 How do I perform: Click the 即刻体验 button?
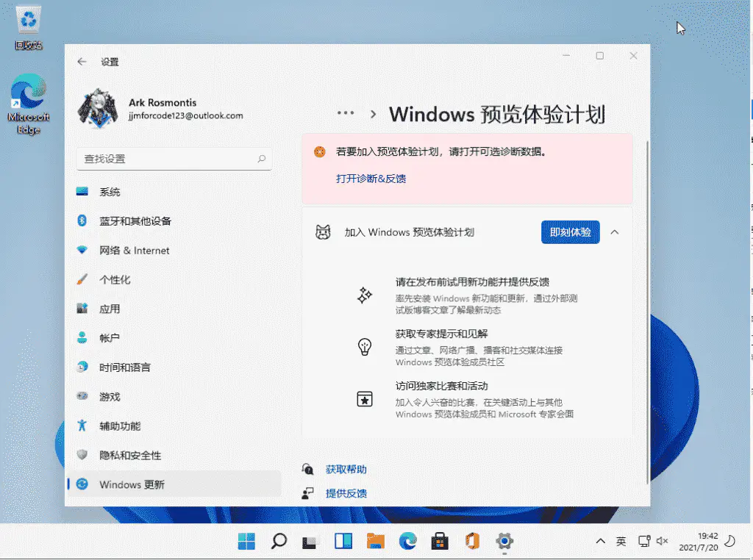[570, 232]
